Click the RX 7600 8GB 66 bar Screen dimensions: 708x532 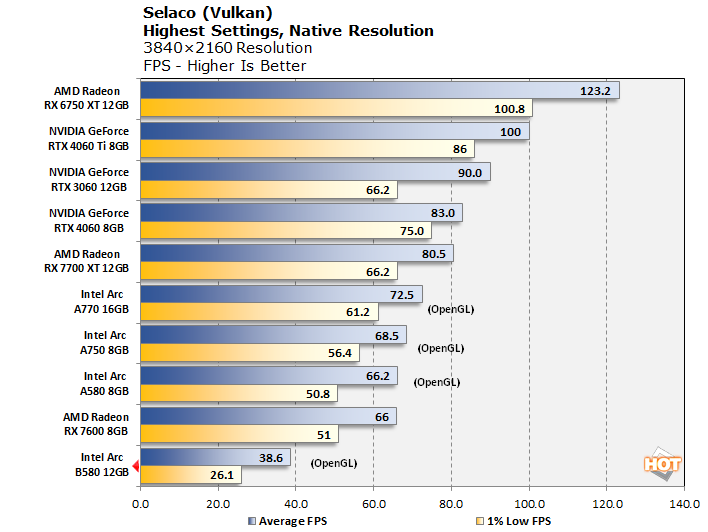(x=268, y=416)
